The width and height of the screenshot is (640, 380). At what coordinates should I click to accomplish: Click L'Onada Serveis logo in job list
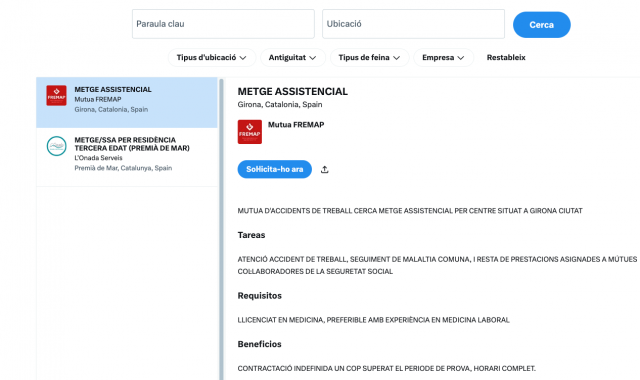(56, 146)
